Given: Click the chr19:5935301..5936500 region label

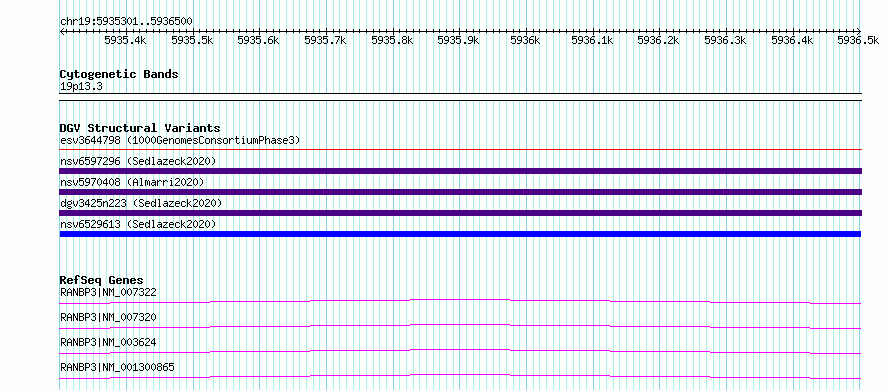Looking at the screenshot, I should 126,22.
